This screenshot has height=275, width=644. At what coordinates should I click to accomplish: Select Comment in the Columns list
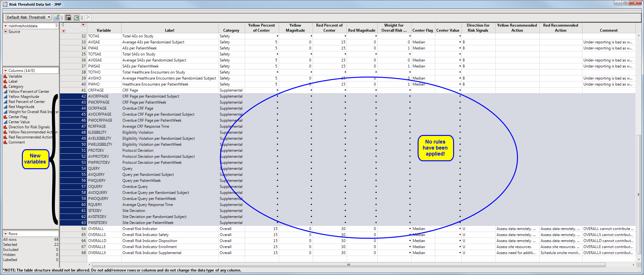[16, 142]
